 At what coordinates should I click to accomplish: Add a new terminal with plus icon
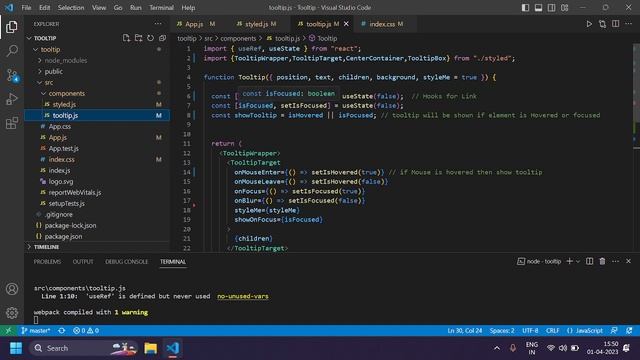(569, 261)
